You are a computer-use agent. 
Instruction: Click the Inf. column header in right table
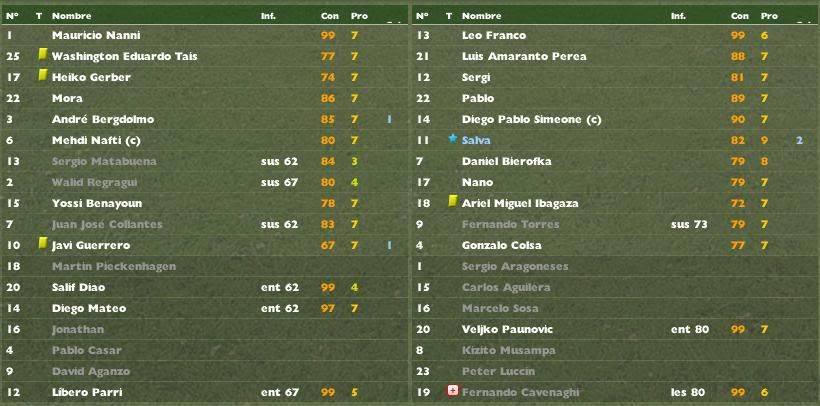pyautogui.click(x=678, y=16)
